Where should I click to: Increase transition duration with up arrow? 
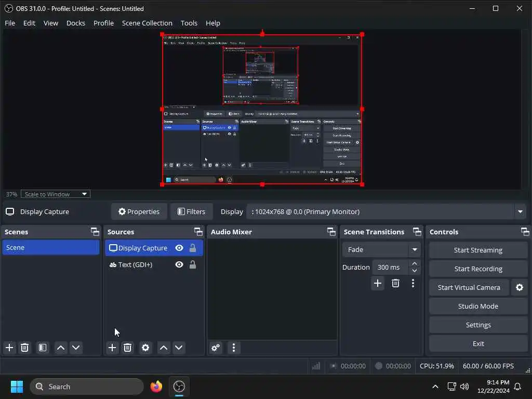click(415, 263)
